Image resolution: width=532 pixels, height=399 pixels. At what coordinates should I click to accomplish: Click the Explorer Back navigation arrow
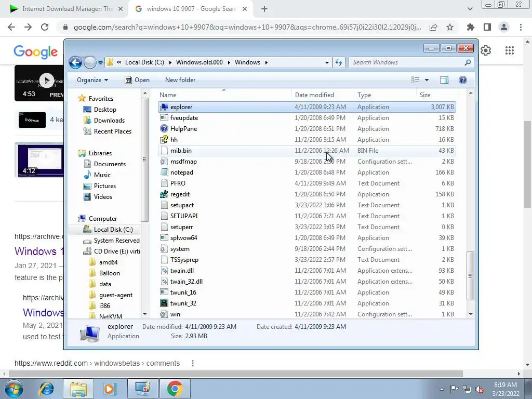75,62
